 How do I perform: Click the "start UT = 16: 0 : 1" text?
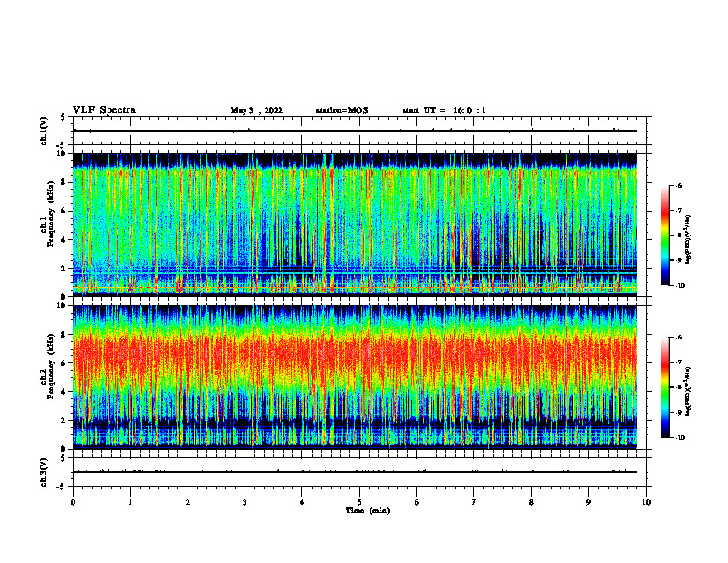tap(444, 110)
